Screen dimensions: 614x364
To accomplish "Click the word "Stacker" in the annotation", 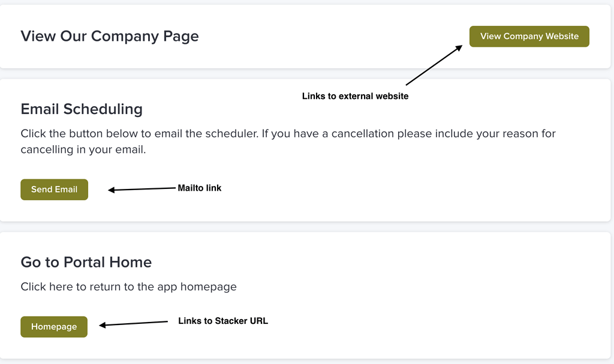I will 230,321.
